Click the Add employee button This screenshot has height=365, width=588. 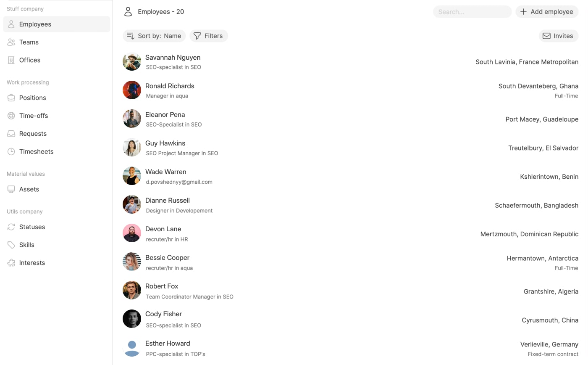click(x=547, y=12)
